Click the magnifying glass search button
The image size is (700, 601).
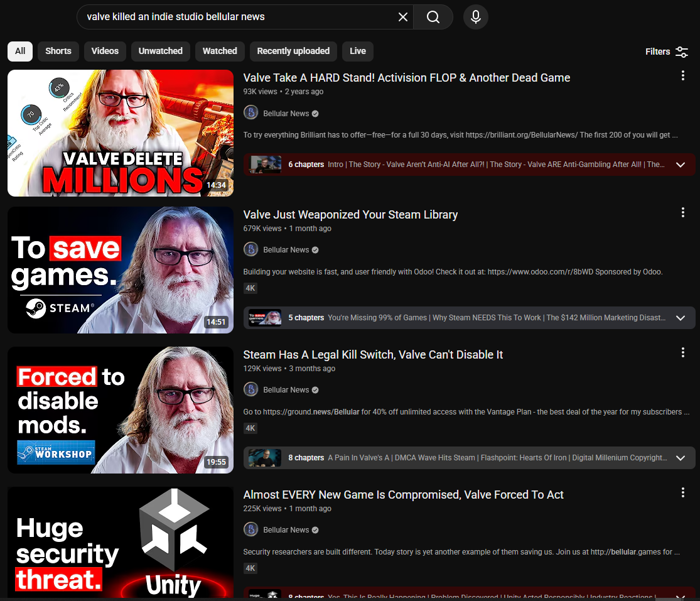433,17
